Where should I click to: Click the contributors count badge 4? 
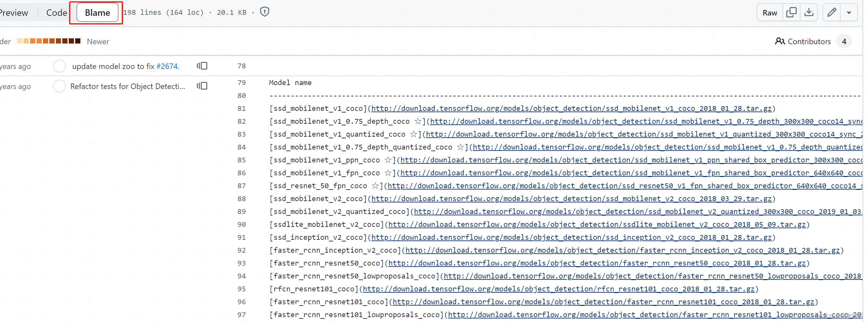(x=844, y=41)
